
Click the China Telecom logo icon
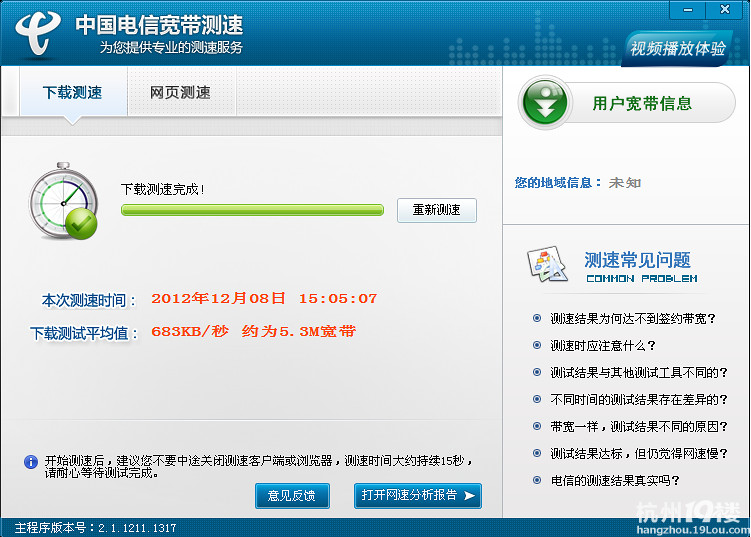[38, 32]
